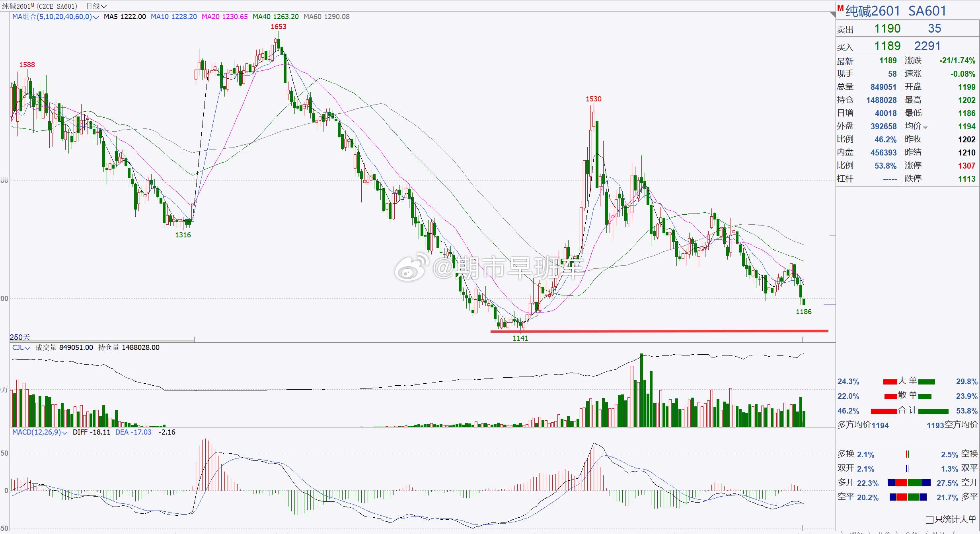
Task: Click the DEA -17.03 value label
Action: click(133, 432)
